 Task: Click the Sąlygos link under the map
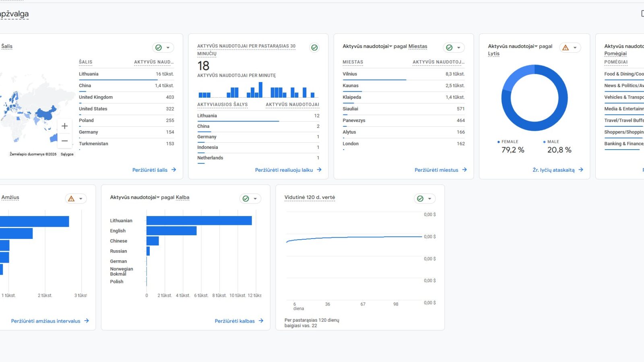[x=67, y=154]
